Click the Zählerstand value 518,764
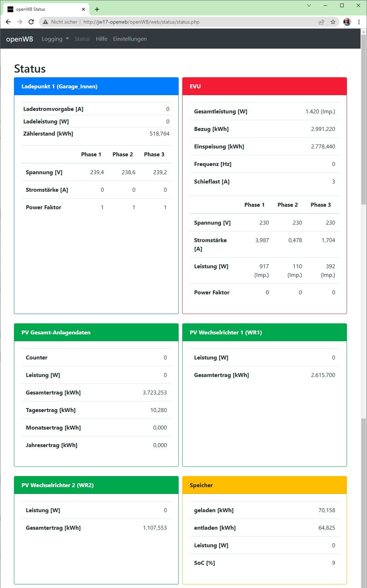 pyautogui.click(x=159, y=134)
